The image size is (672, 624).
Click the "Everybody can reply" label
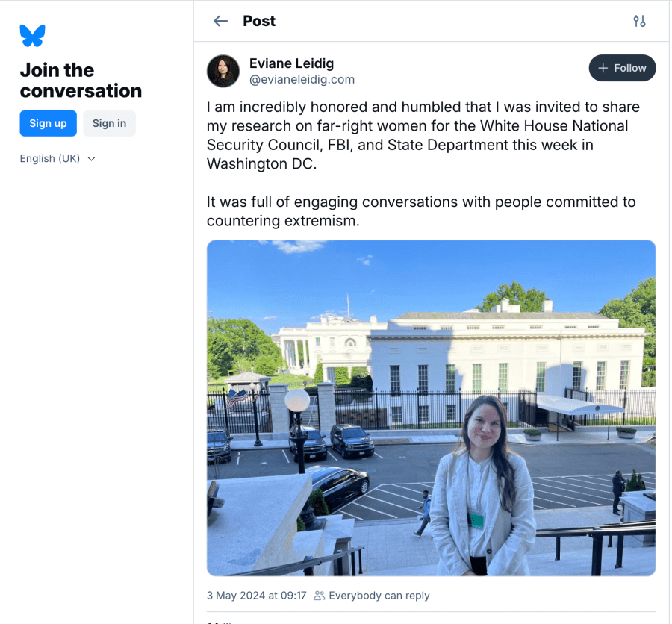pyautogui.click(x=379, y=596)
